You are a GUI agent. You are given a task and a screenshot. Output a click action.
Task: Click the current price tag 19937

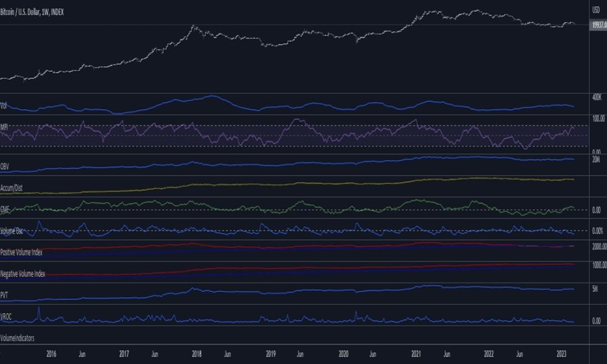(x=599, y=25)
